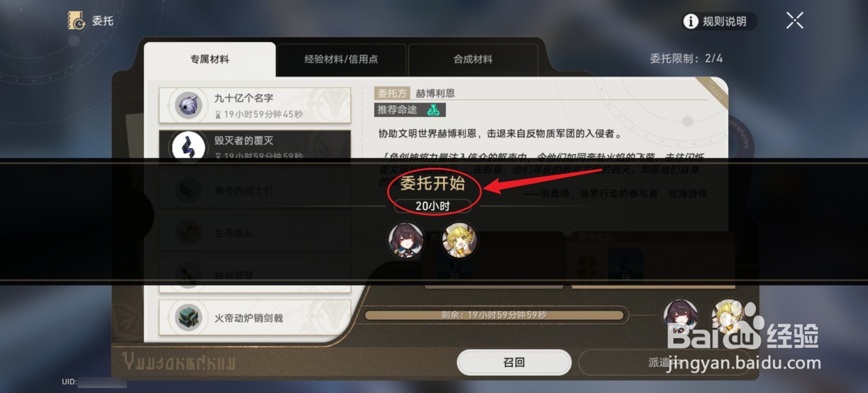Click the 召回 recall button
The image size is (868, 393).
click(x=514, y=362)
